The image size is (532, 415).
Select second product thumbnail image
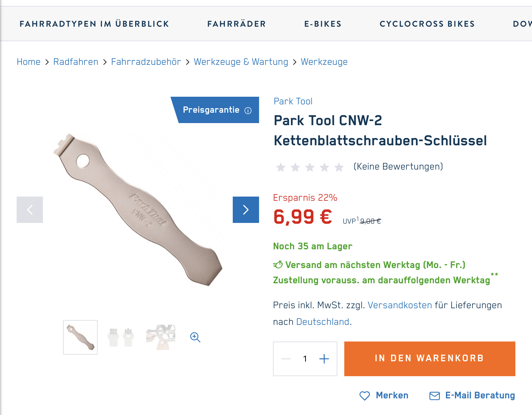tap(121, 337)
